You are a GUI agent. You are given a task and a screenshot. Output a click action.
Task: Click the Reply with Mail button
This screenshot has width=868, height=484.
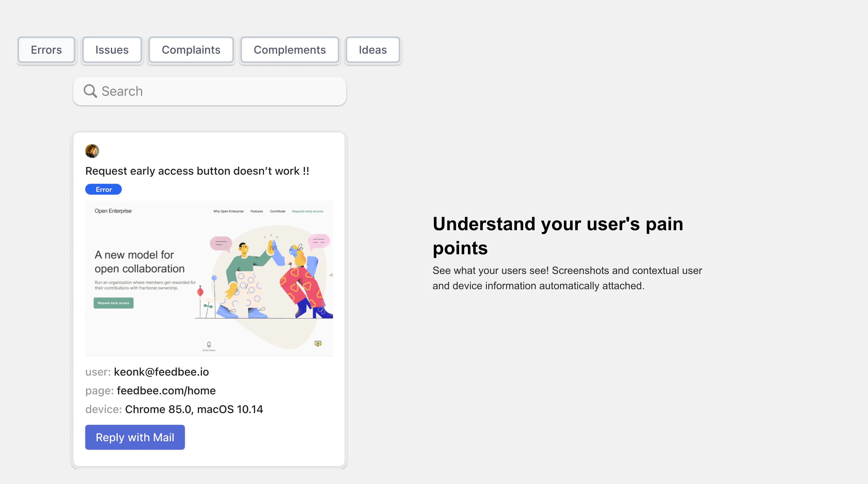tap(135, 437)
